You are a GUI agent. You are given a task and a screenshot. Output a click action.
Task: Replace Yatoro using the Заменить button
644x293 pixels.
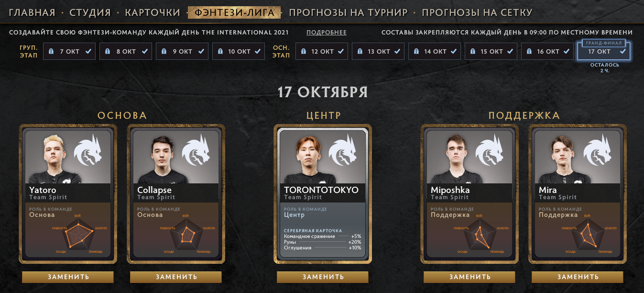[x=68, y=277]
